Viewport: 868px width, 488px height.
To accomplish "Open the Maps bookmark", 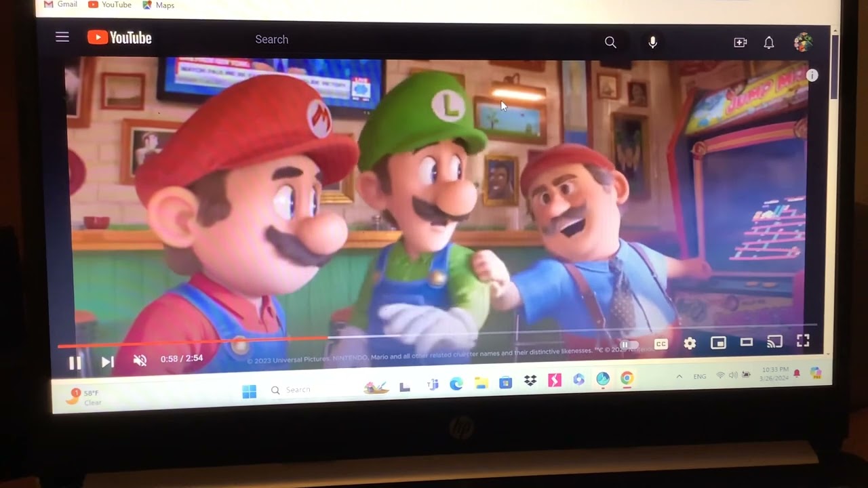I will (159, 5).
